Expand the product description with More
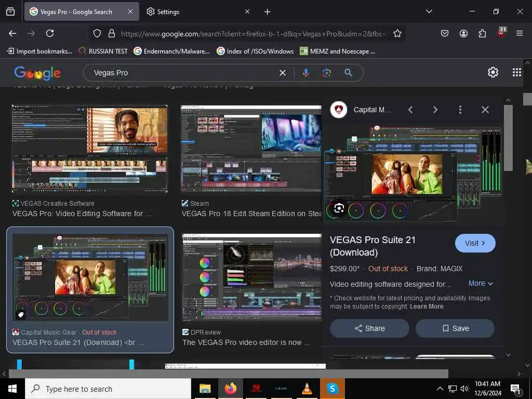The width and height of the screenshot is (532, 399). pos(481,283)
